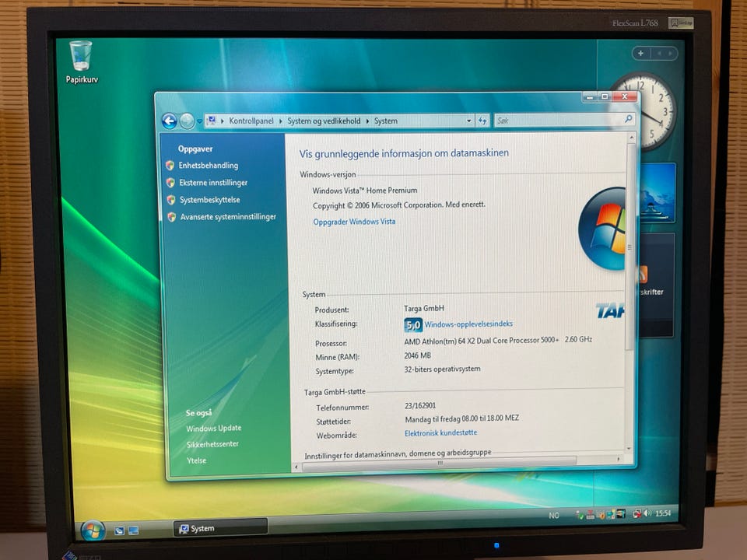Screen dimensions: 747x560
Task: Open the recent pages dropdown beside Forward
Action: point(200,121)
